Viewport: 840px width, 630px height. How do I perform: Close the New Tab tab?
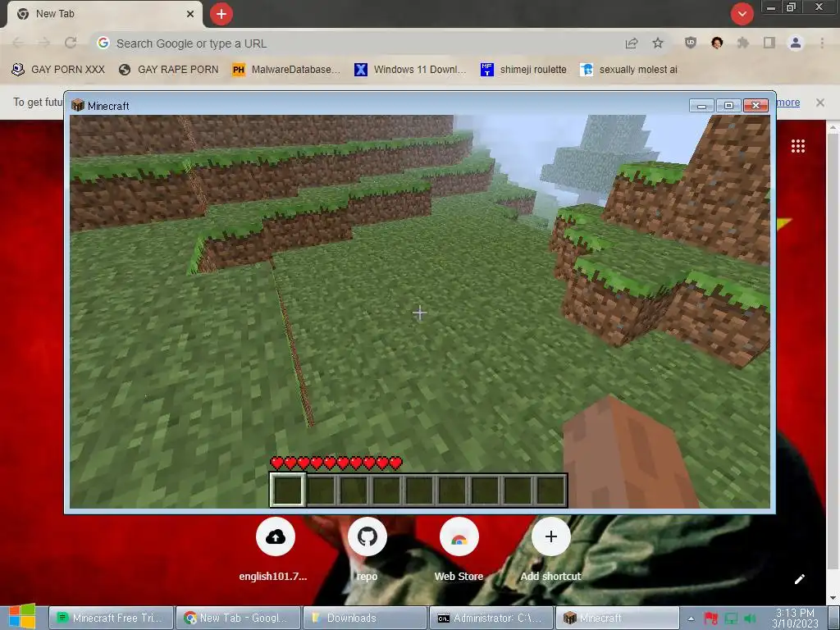click(x=190, y=14)
